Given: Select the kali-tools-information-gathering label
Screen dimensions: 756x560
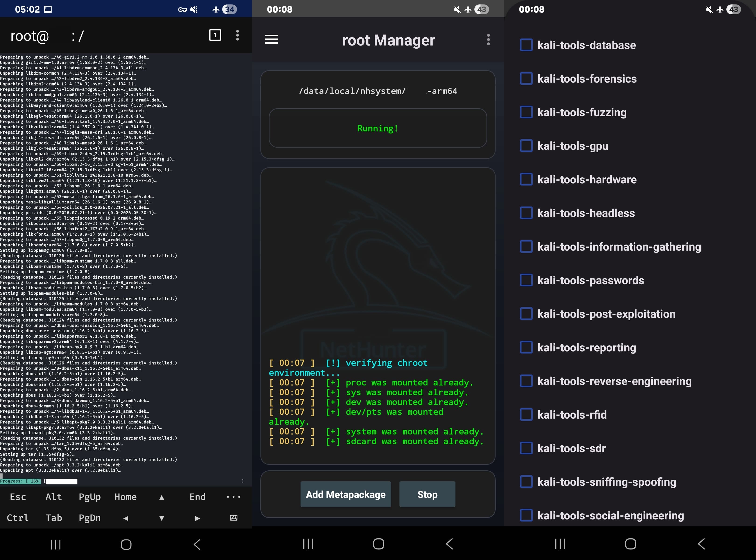Looking at the screenshot, I should [x=619, y=247].
